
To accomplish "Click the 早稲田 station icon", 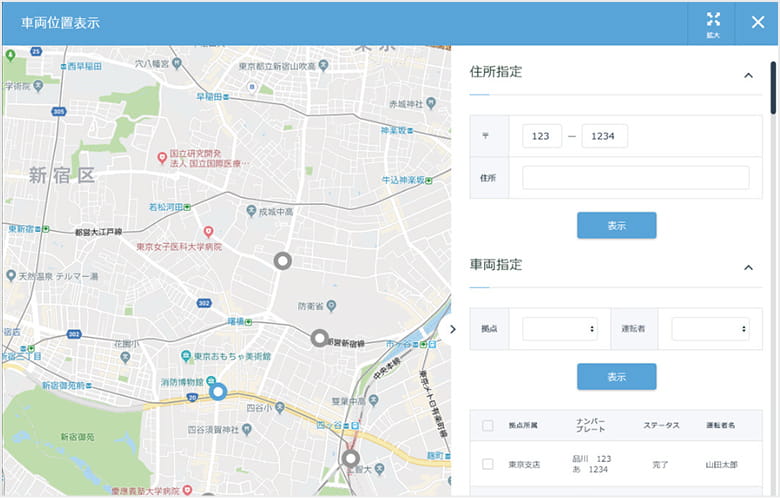I will click(x=226, y=97).
